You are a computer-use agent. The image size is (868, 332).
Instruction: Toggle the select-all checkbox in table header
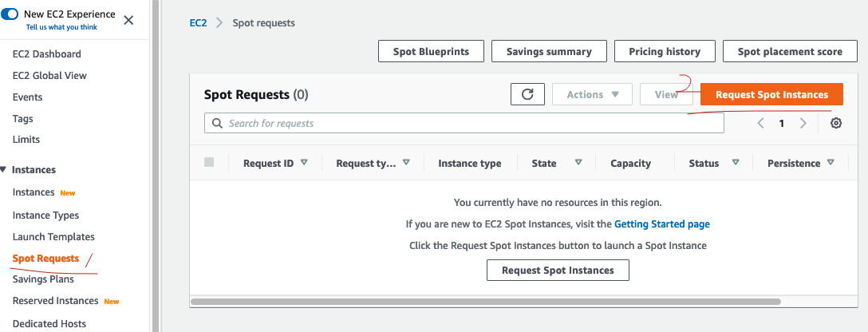209,162
